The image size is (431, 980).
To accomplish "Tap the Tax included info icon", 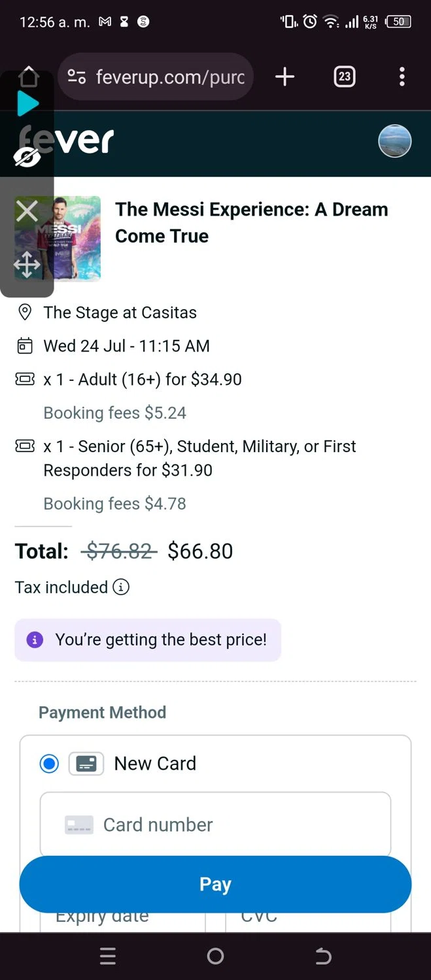I will coord(121,587).
